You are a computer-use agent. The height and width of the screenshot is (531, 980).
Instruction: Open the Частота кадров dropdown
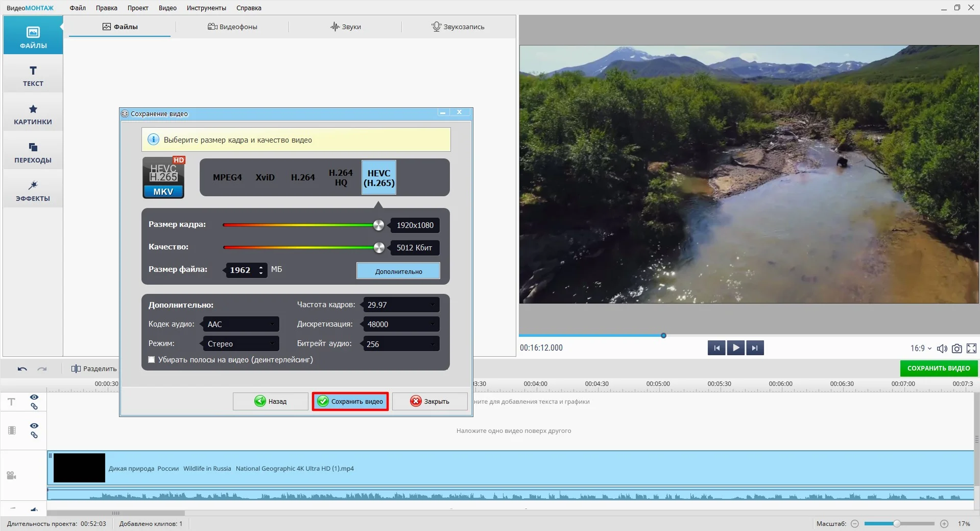pyautogui.click(x=401, y=305)
